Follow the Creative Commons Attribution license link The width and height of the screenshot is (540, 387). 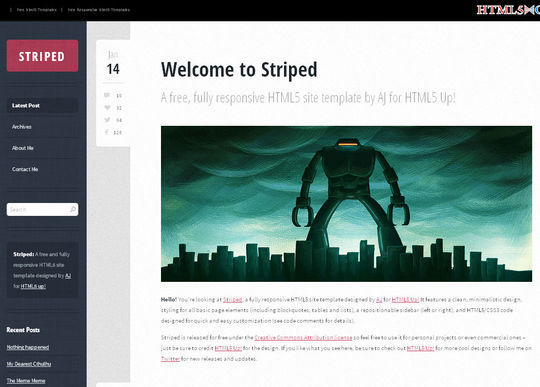[303, 337]
